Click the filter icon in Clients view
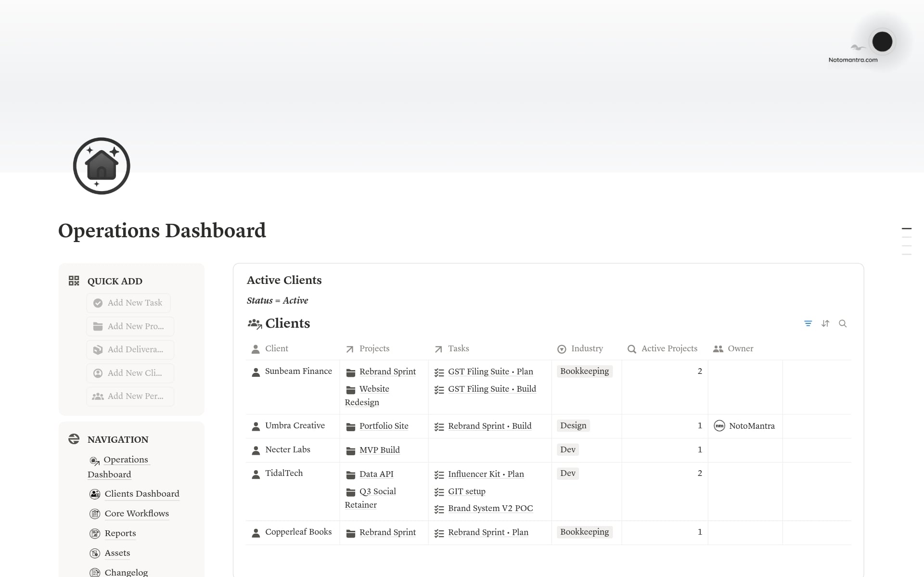 (x=808, y=323)
